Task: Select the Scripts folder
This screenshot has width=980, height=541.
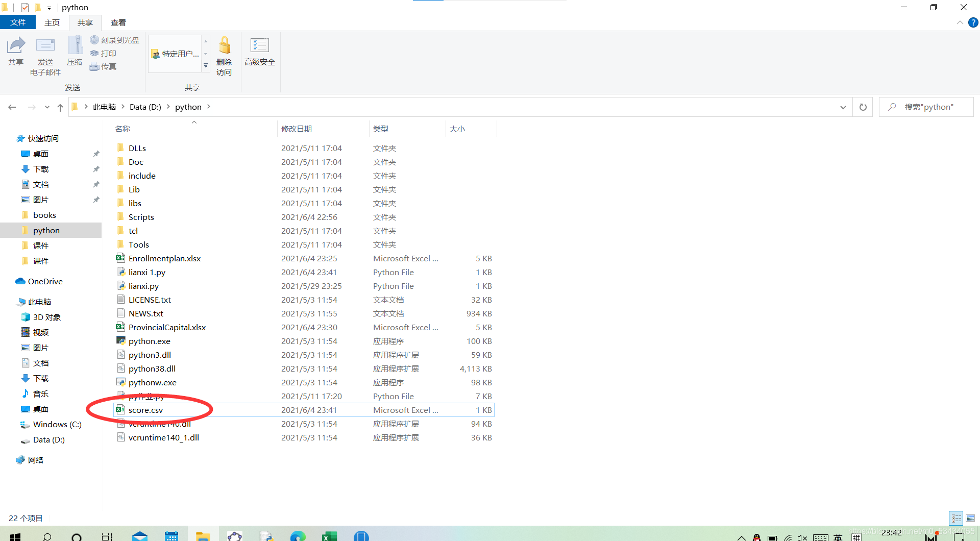Action: (304, 217)
